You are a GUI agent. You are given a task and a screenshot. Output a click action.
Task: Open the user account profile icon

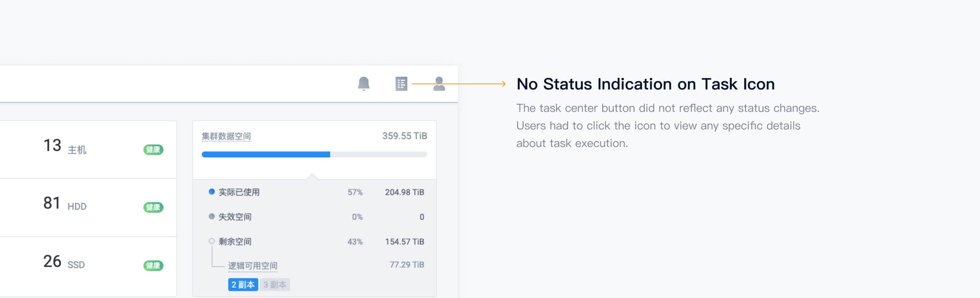tap(439, 84)
